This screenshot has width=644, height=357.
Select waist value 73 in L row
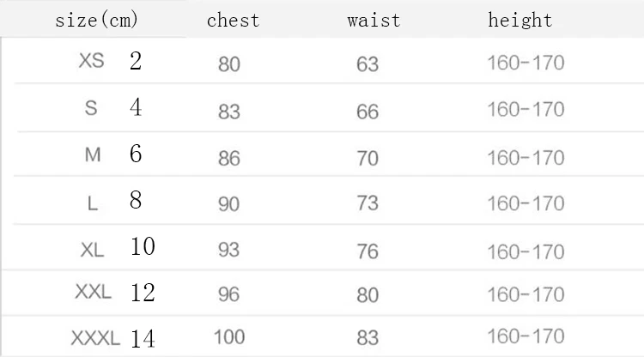point(367,204)
